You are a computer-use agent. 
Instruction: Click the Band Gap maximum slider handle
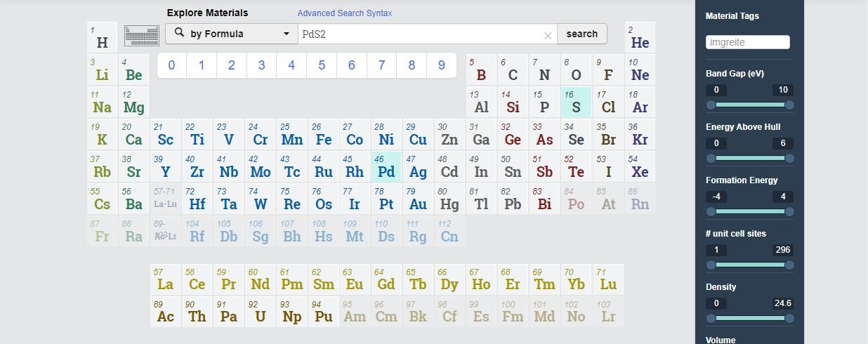(x=789, y=105)
